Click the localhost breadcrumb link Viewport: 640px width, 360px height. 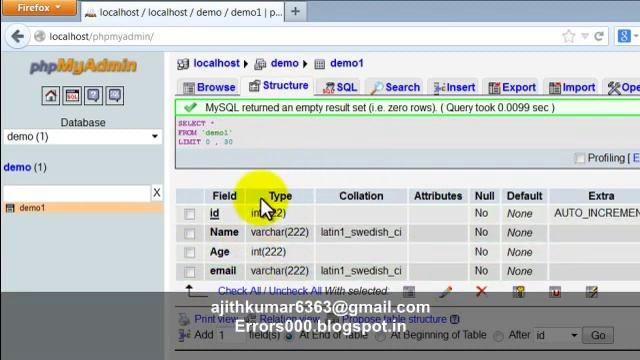[216, 63]
